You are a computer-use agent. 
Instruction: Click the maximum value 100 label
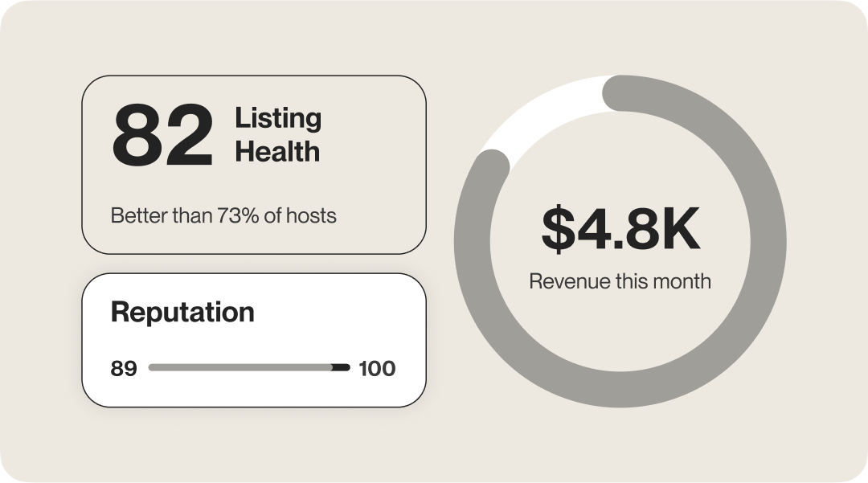[377, 368]
